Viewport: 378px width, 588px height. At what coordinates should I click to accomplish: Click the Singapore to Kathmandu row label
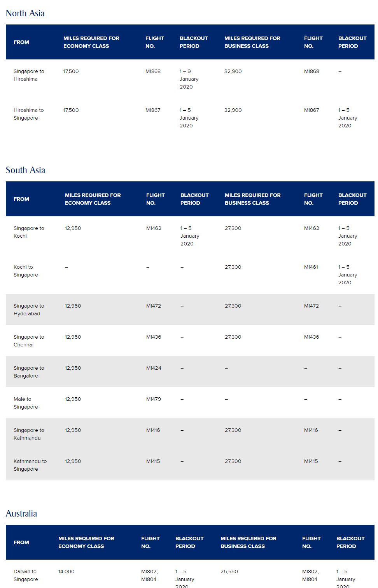click(x=29, y=434)
